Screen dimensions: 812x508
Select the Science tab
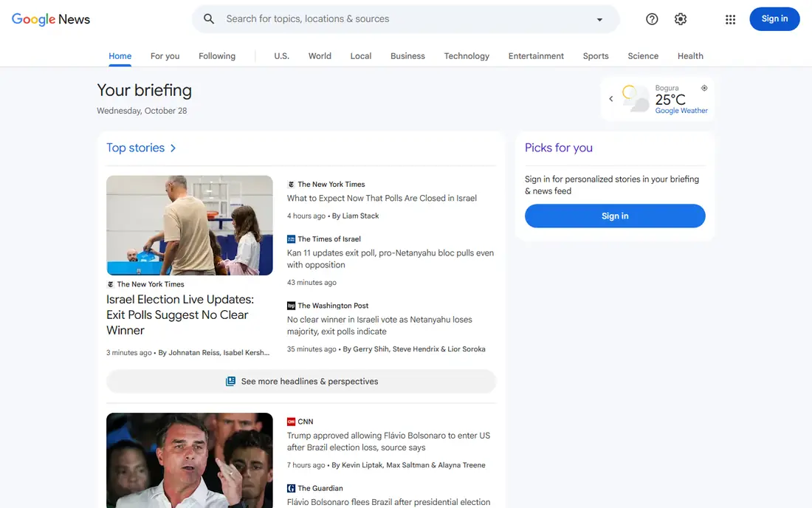(643, 56)
